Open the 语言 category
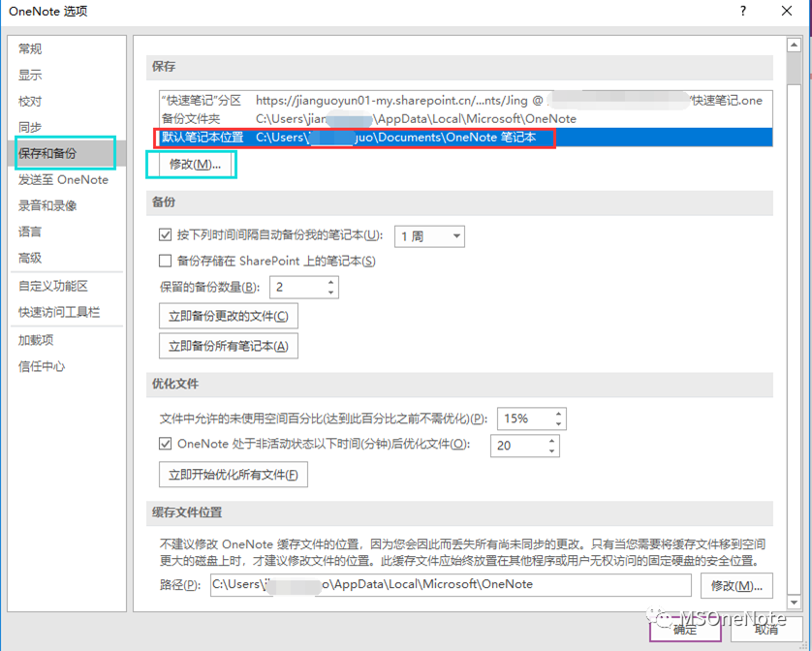This screenshot has height=651, width=812. coord(30,232)
